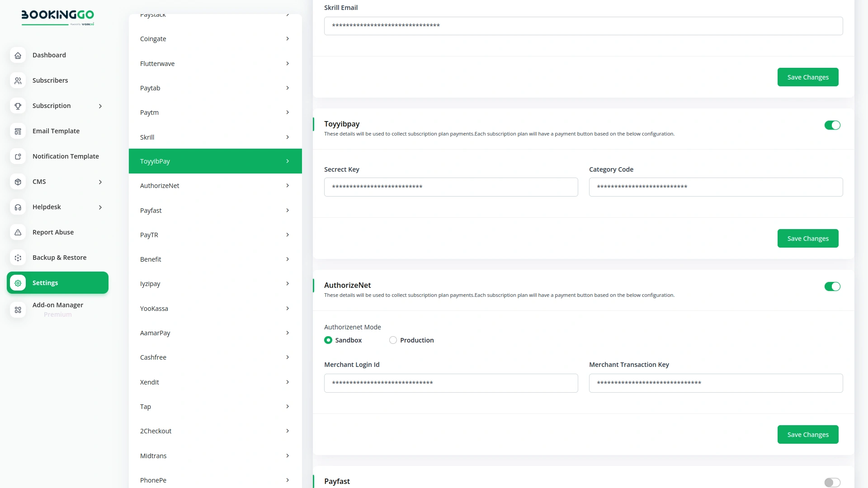This screenshot has width=868, height=488.
Task: Click the Subscribers sidebar icon
Action: click(x=18, y=80)
